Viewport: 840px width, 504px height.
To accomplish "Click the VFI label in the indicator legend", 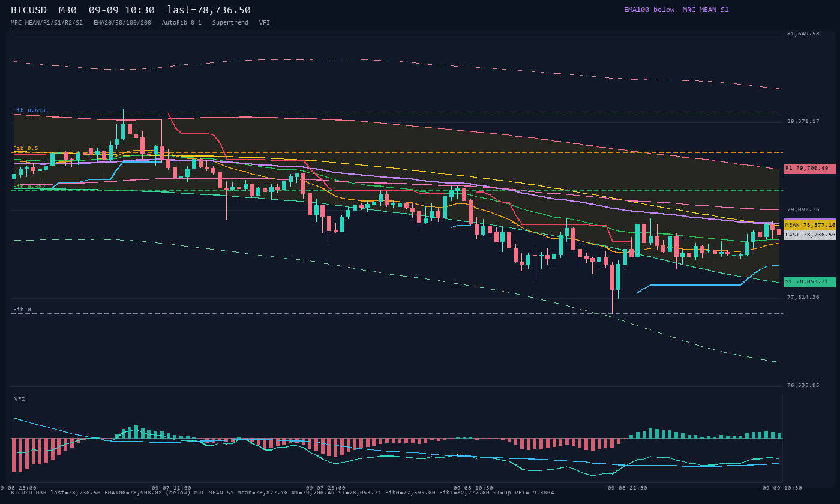I will click(265, 23).
